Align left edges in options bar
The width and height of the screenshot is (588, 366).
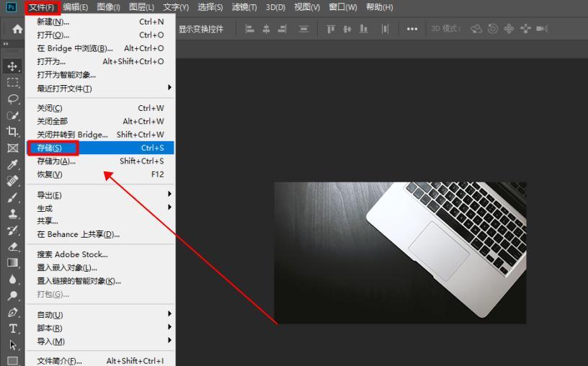[x=250, y=29]
